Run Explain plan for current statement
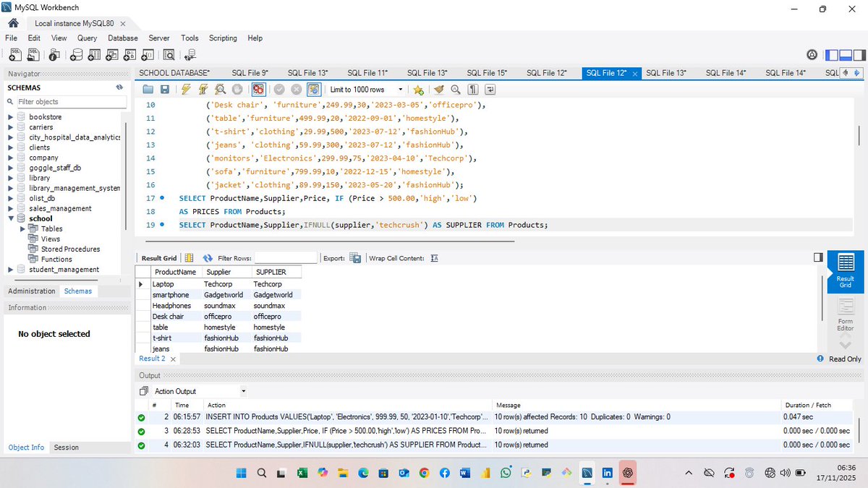This screenshot has width=868, height=488. tap(219, 90)
